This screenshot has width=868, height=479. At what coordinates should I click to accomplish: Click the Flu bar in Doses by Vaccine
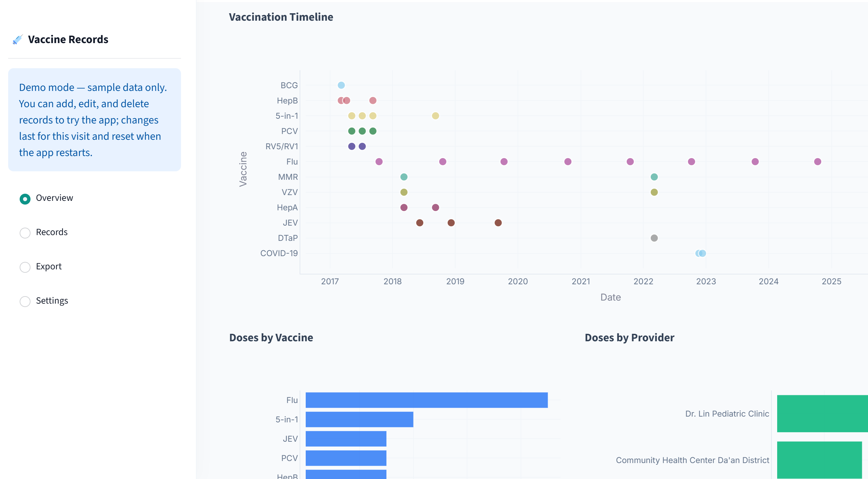[x=427, y=400]
